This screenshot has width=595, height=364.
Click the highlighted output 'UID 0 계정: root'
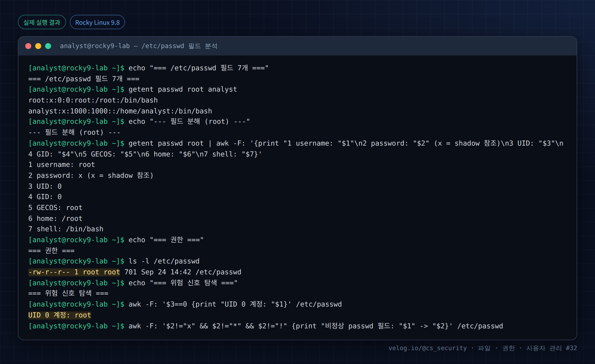tap(60, 315)
